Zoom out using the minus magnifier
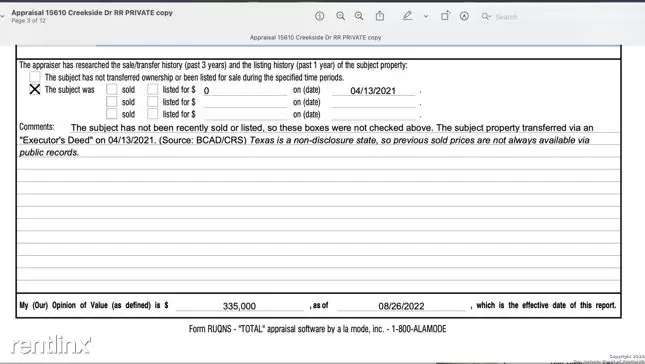This screenshot has height=364, width=645. point(341,16)
